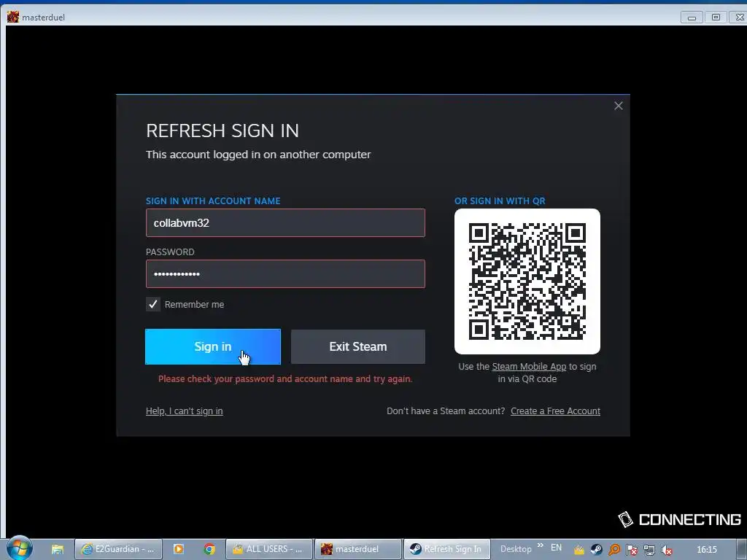Expand the Desktop toolbar chevron
The height and width of the screenshot is (560, 747).
pyautogui.click(x=541, y=545)
